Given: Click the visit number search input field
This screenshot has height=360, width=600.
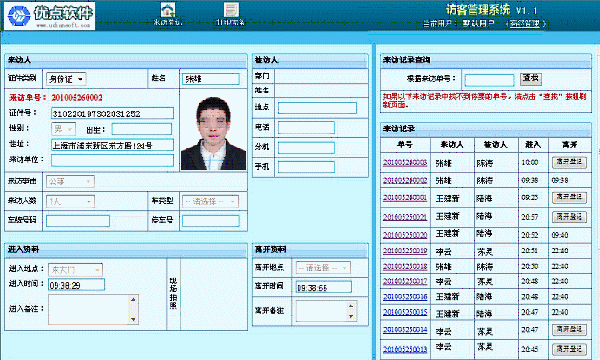Looking at the screenshot, I should pos(489,80).
